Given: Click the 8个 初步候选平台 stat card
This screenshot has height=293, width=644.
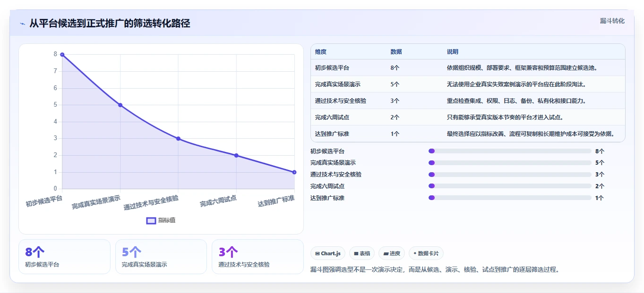Looking at the screenshot, I should [64, 257].
